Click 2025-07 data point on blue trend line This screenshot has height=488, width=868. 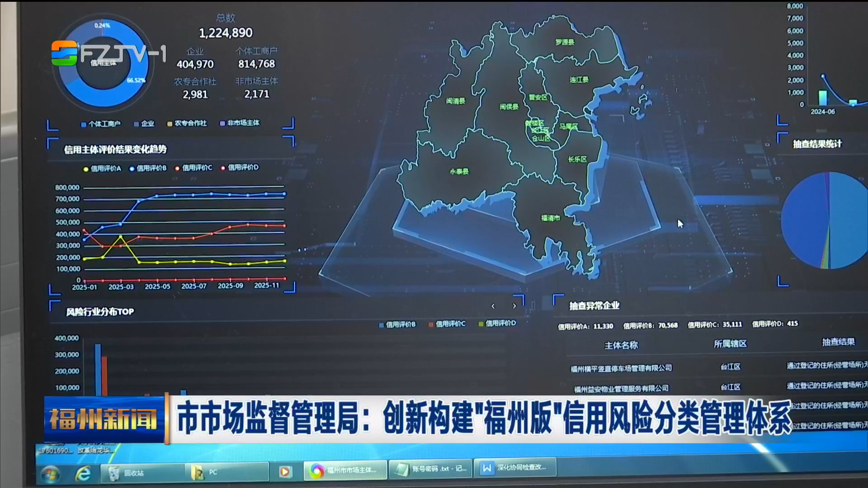193,195
